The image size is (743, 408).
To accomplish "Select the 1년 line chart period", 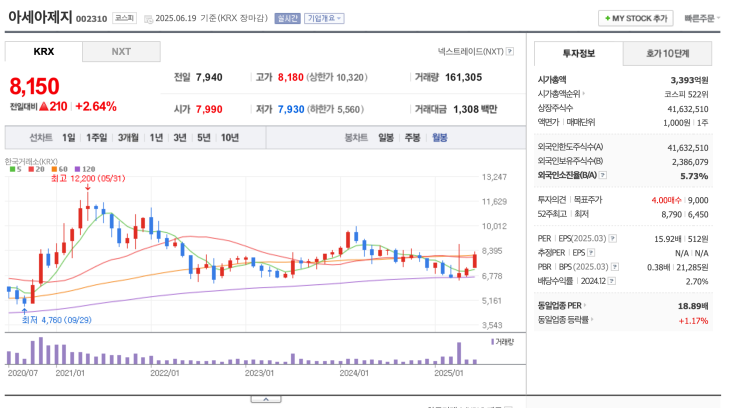I will 156,137.
